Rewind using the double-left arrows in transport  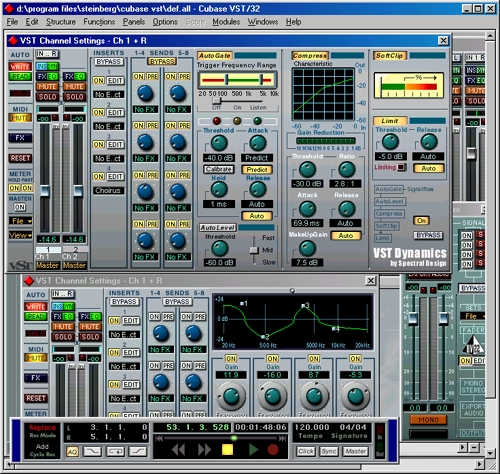click(x=178, y=450)
